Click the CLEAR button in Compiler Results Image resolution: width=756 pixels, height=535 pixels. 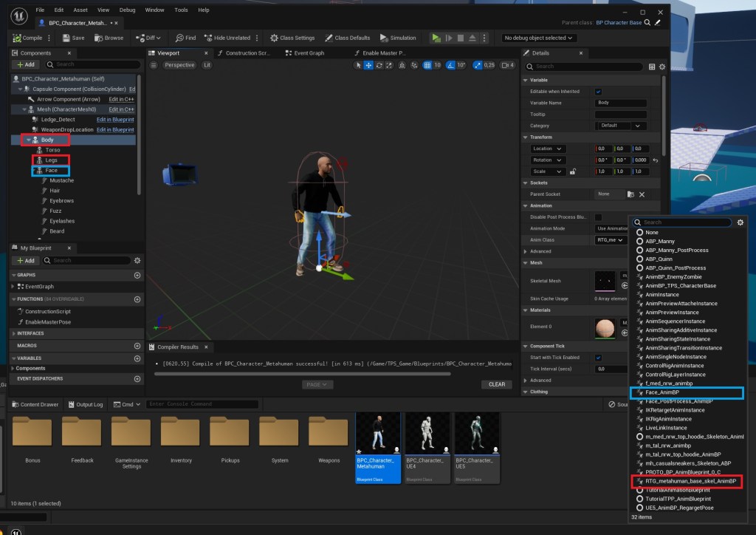coord(496,384)
